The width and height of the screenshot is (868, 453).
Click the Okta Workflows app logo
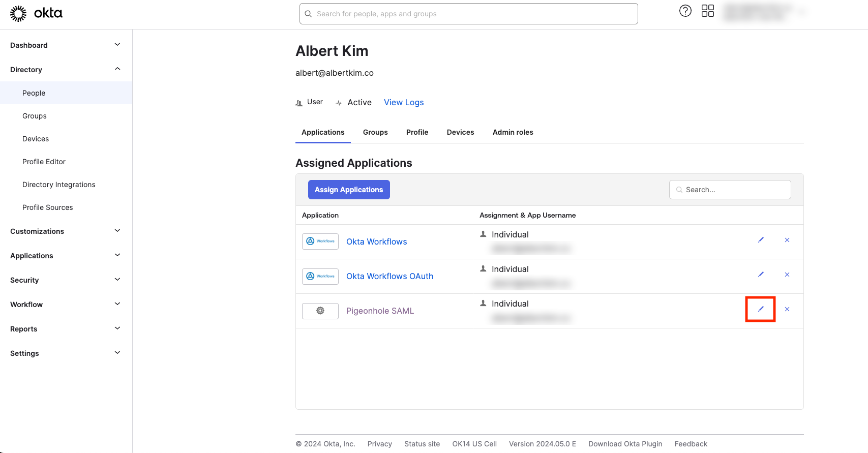tap(320, 241)
